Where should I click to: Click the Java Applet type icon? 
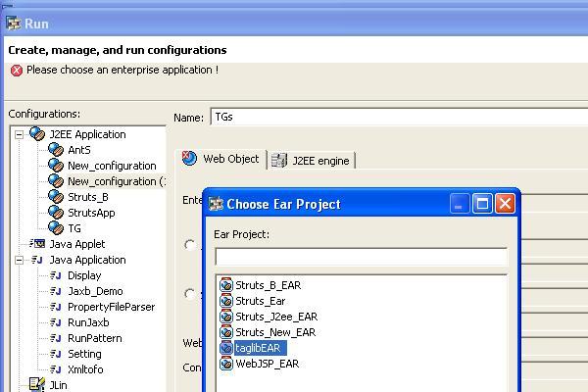37,244
